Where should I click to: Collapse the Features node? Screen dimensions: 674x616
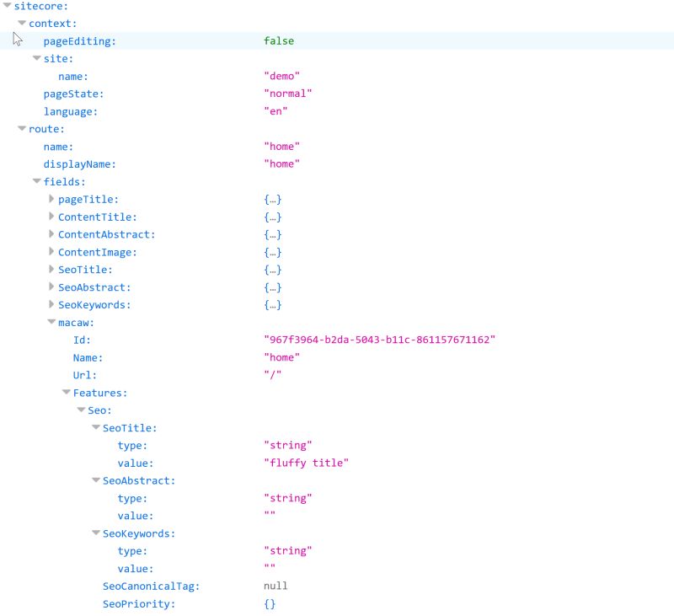tap(65, 393)
